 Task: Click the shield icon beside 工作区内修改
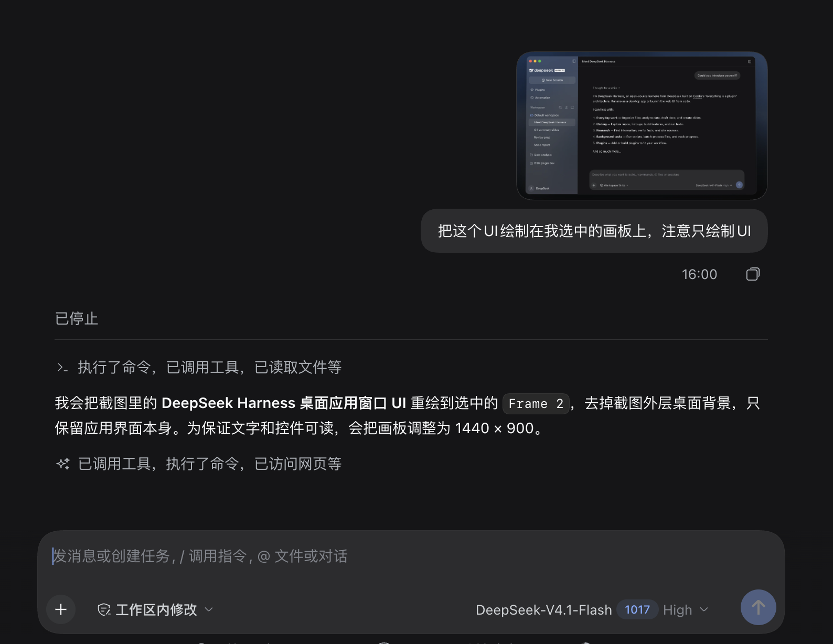(x=104, y=609)
